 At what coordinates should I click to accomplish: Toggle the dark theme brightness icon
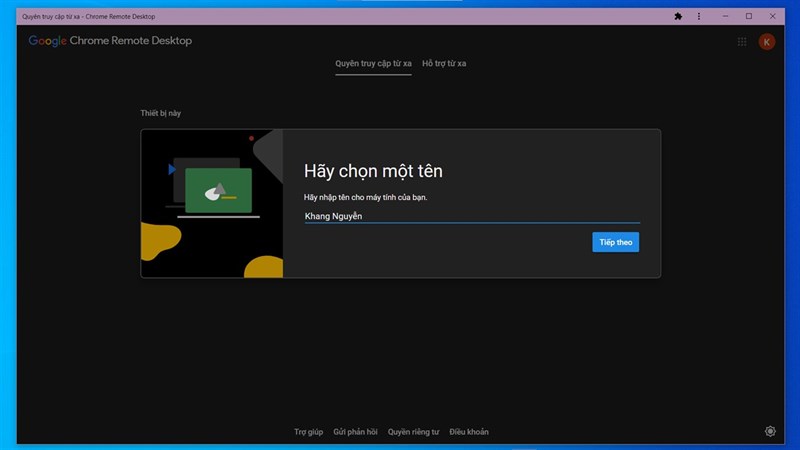770,431
